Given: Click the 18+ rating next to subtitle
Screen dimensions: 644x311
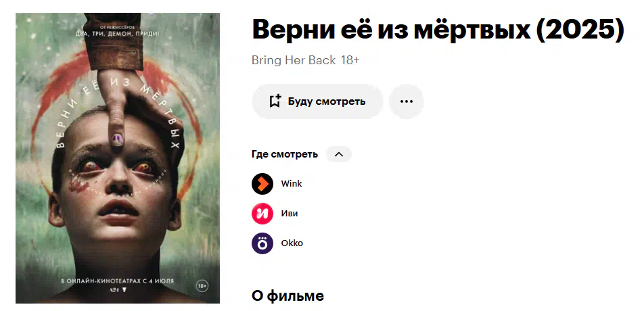Looking at the screenshot, I should click(350, 60).
